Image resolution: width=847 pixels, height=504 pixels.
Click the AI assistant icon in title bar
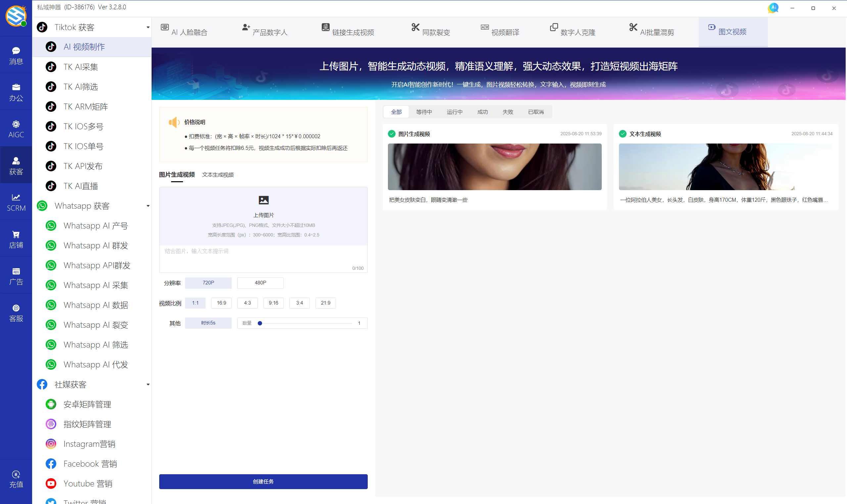(x=773, y=8)
